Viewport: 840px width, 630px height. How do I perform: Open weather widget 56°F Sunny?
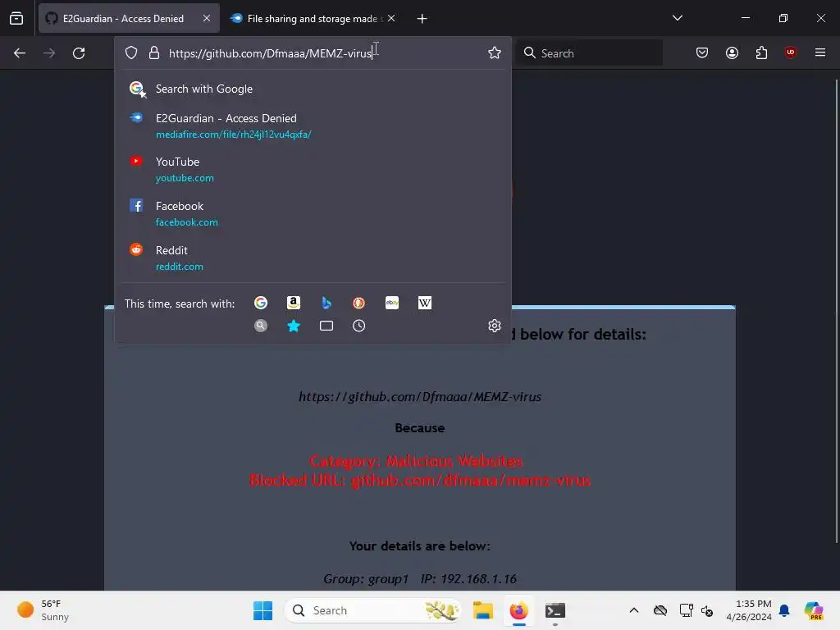tap(43, 610)
